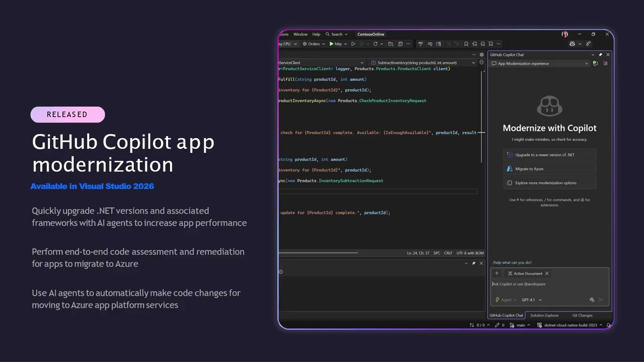Open the SubtractInventory member navigation dropdown
This screenshot has height=362, width=644.
point(423,63)
